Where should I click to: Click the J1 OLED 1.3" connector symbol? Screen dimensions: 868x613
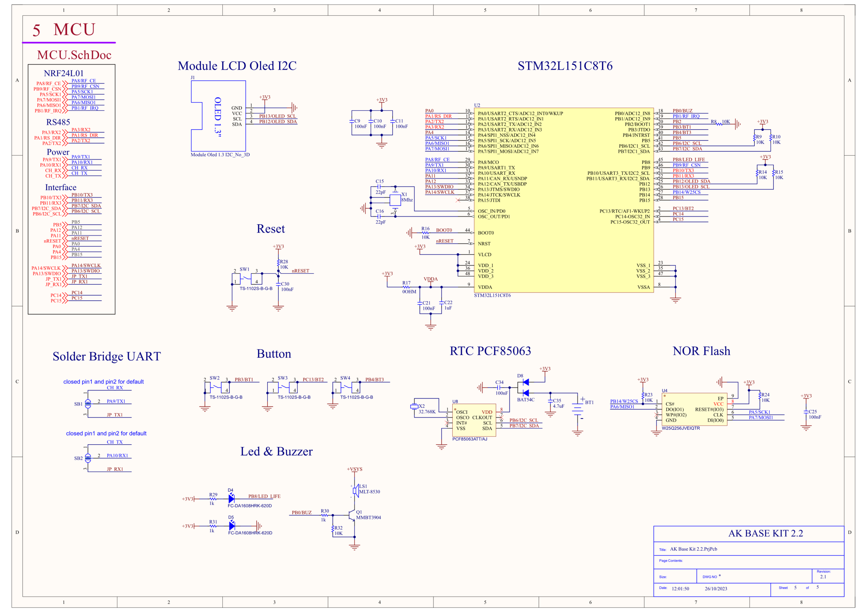(218, 116)
